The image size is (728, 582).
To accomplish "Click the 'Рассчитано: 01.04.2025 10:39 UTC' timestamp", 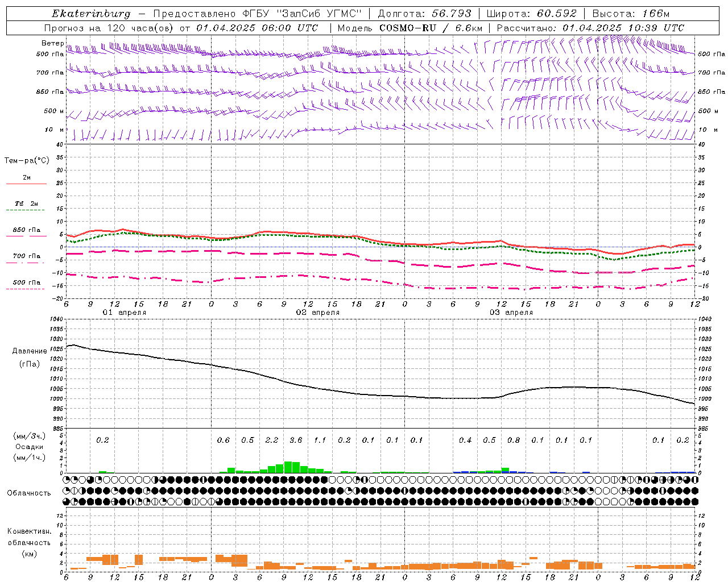I will click(x=590, y=28).
